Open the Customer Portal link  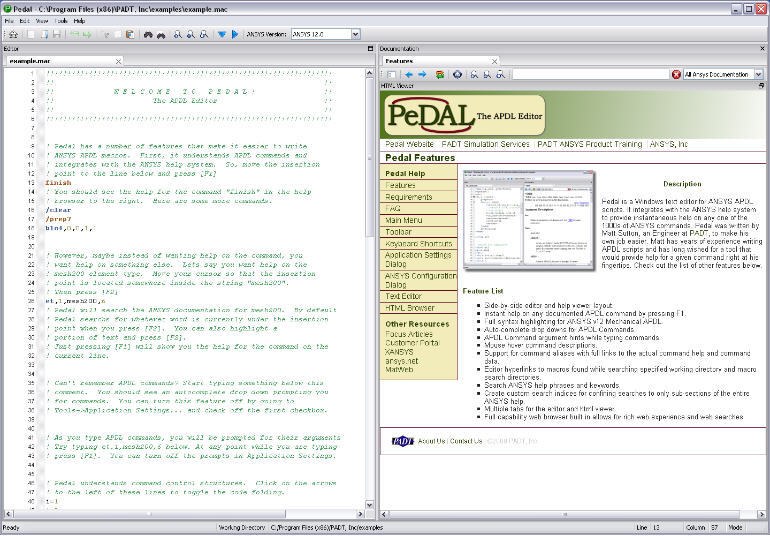412,343
